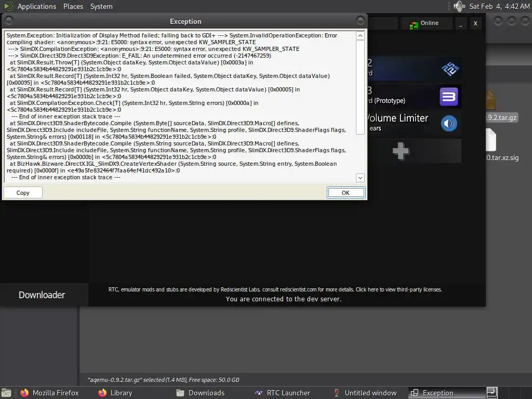Switch to RTC Launcher in the taskbar
This screenshot has height=399, width=532.
(282, 393)
